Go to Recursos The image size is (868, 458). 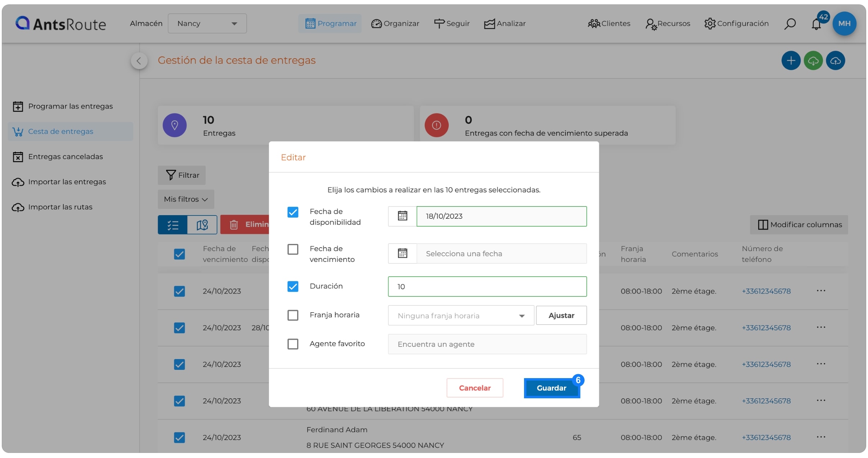pyautogui.click(x=668, y=24)
